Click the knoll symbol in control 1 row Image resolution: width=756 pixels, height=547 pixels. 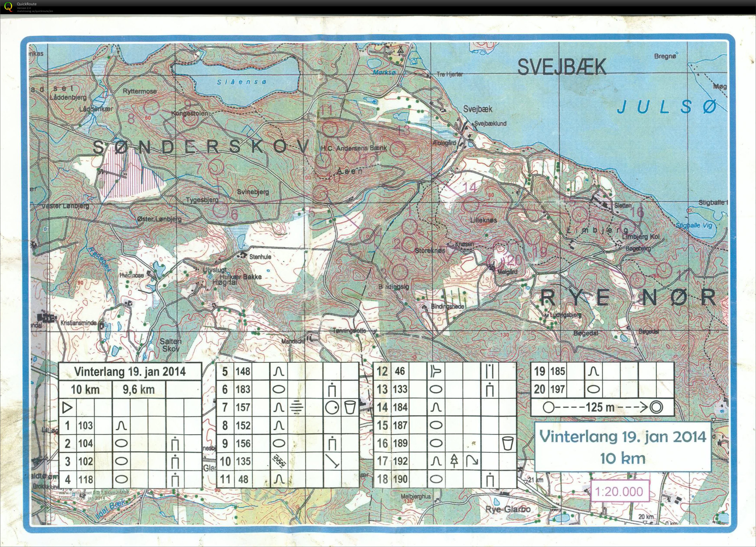[121, 425]
